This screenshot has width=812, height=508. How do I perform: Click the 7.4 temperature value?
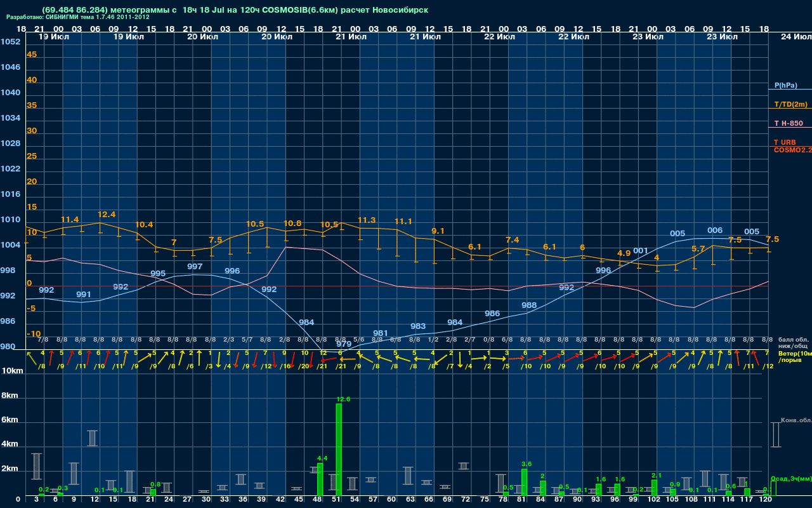click(512, 240)
